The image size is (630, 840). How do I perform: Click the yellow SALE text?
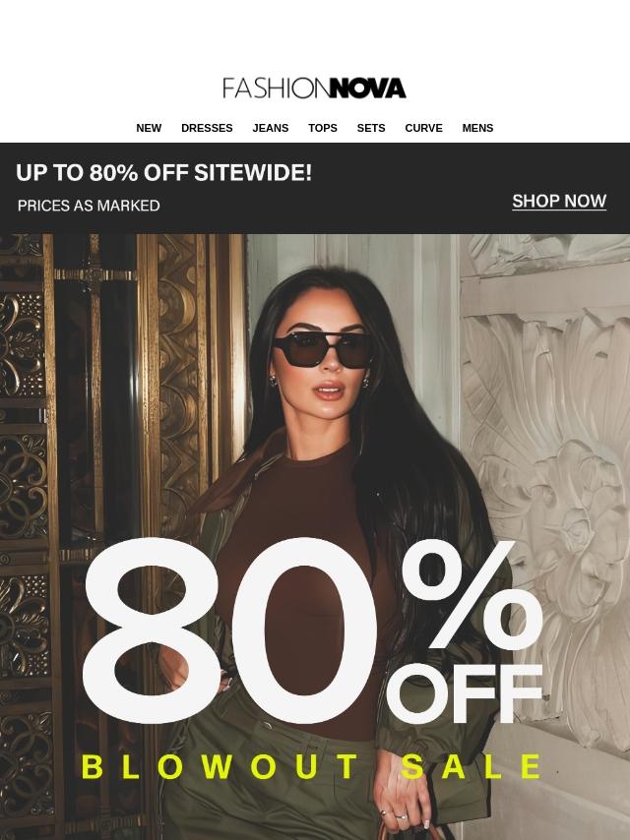click(472, 766)
